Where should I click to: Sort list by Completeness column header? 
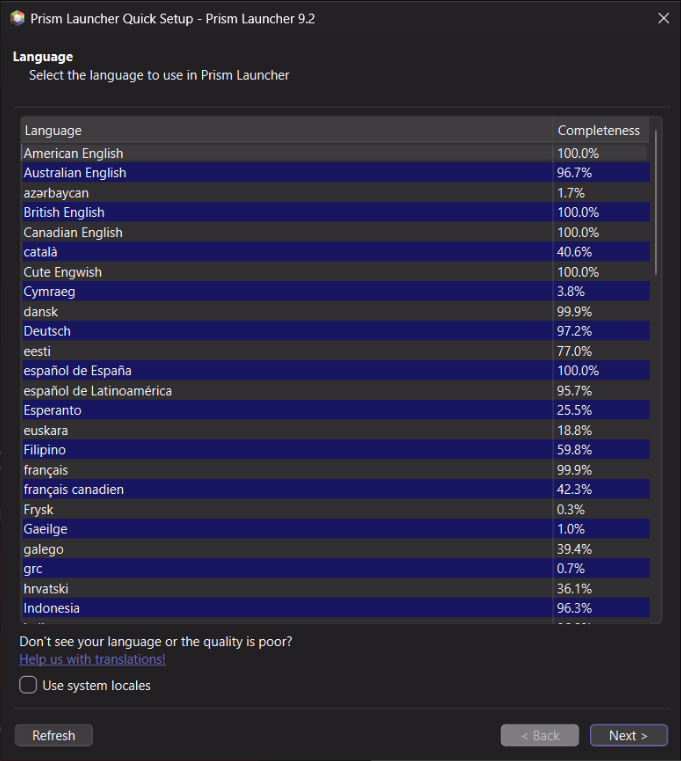(598, 131)
